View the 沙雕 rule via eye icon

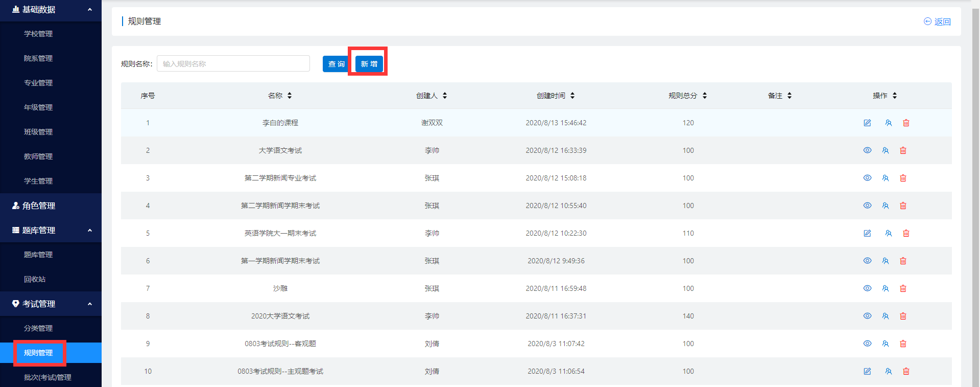pyautogui.click(x=867, y=288)
